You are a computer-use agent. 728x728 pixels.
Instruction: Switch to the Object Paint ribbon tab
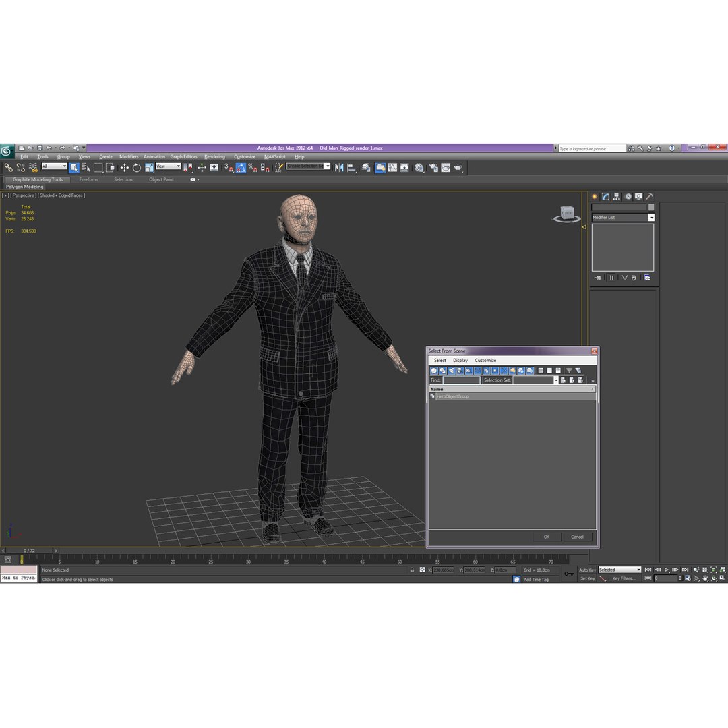click(161, 180)
